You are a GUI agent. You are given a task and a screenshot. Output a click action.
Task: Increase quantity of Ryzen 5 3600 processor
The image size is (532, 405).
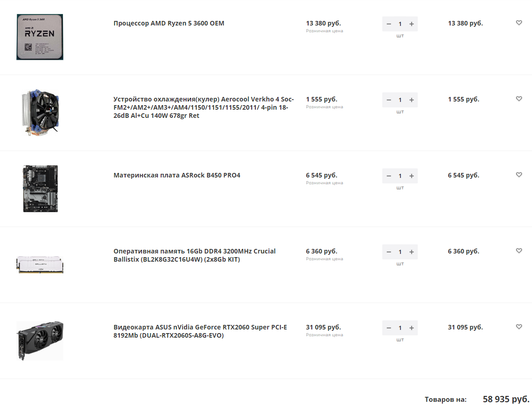411,24
